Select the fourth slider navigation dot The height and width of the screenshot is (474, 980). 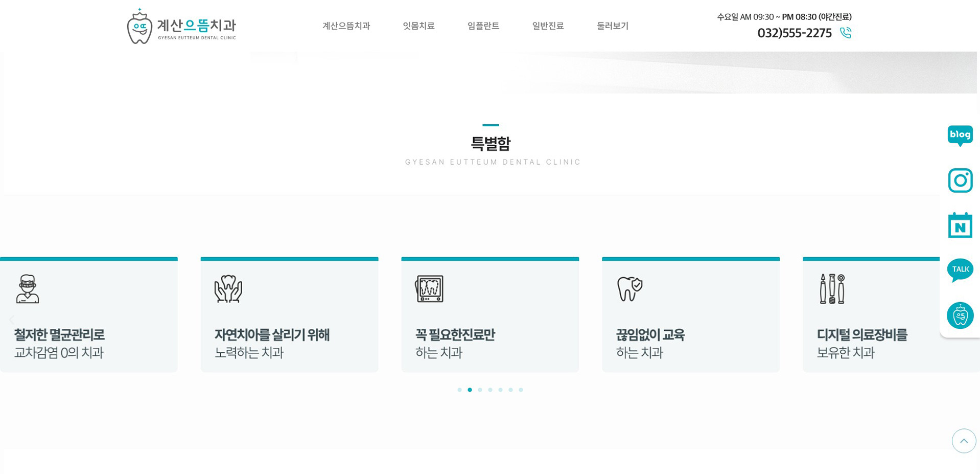[x=490, y=389]
